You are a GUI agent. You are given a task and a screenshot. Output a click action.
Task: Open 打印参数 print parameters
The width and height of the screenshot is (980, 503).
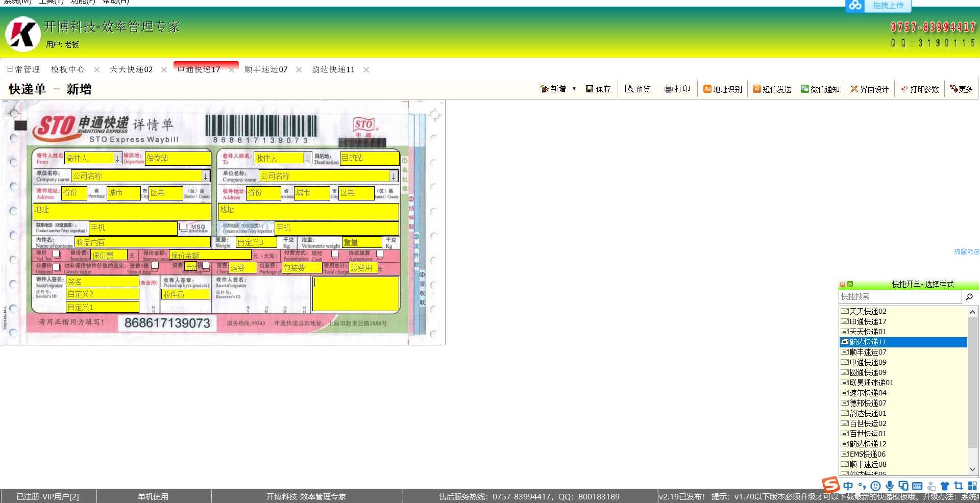pos(919,89)
